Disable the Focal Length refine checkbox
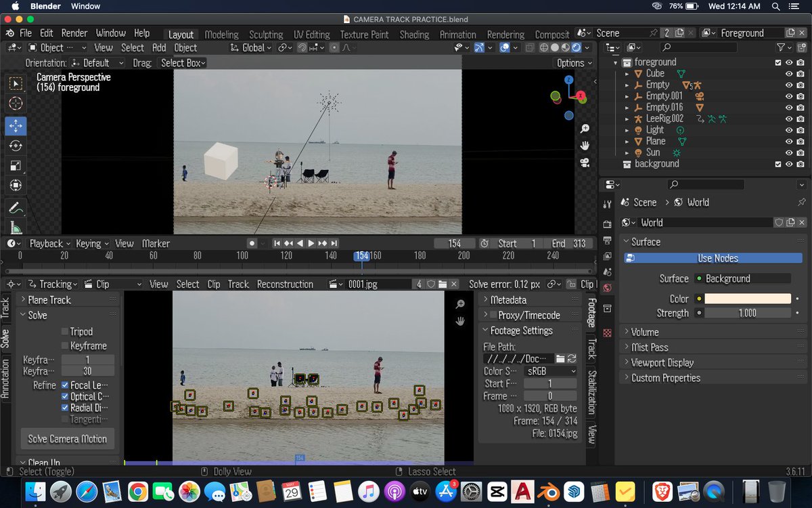The height and width of the screenshot is (508, 812). tap(65, 385)
